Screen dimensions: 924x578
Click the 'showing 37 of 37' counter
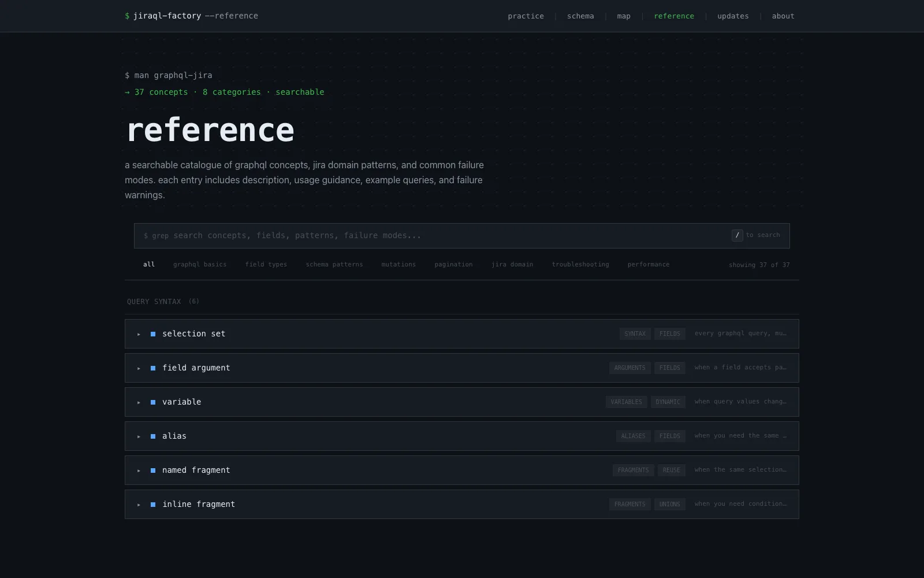759,265
